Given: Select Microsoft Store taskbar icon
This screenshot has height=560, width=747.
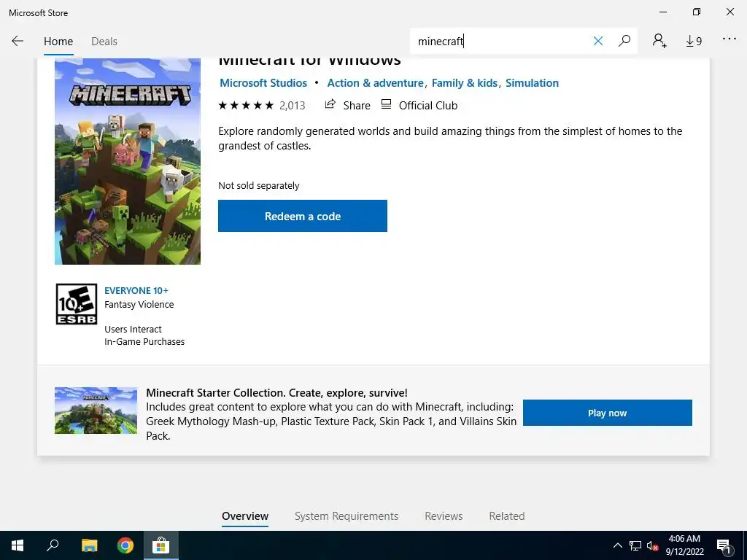Looking at the screenshot, I should pos(161,545).
